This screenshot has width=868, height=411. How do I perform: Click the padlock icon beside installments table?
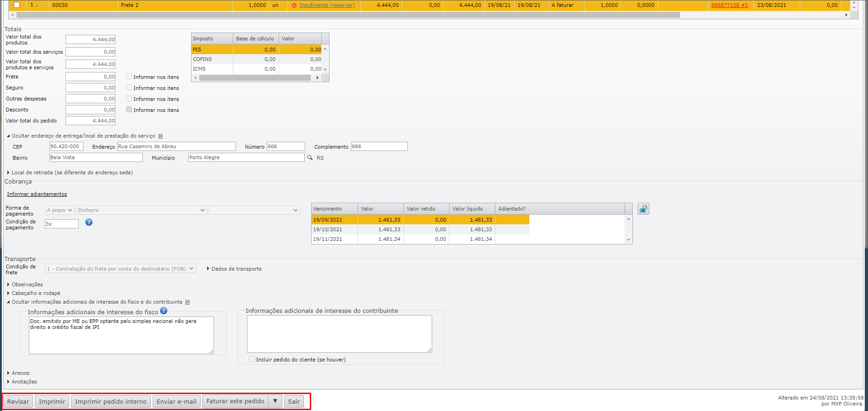[x=643, y=209]
